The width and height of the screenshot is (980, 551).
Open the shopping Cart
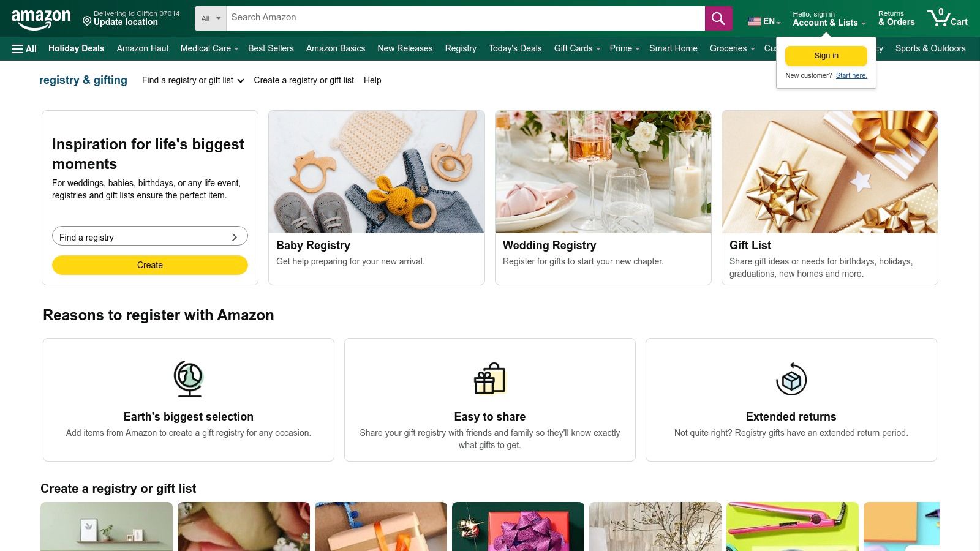[x=948, y=18]
